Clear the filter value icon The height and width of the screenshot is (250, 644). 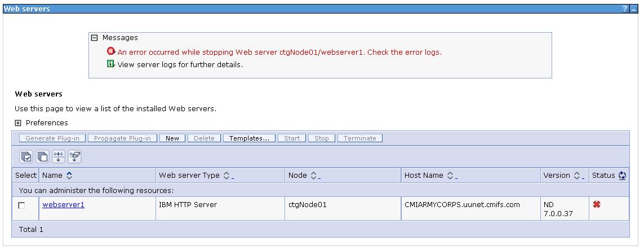pyautogui.click(x=74, y=156)
